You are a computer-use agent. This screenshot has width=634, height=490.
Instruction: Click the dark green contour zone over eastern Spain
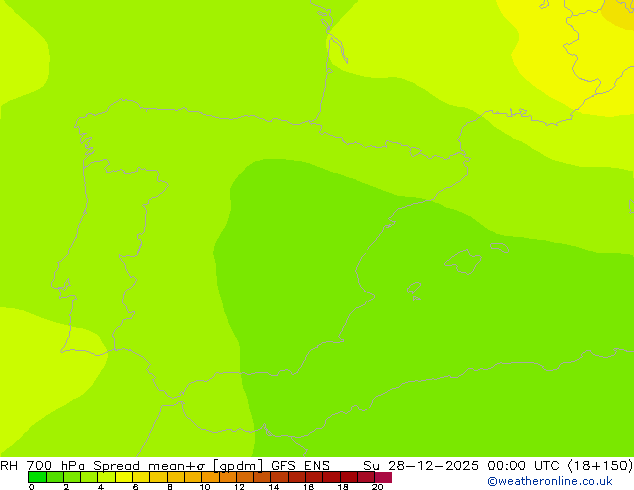[x=323, y=283]
